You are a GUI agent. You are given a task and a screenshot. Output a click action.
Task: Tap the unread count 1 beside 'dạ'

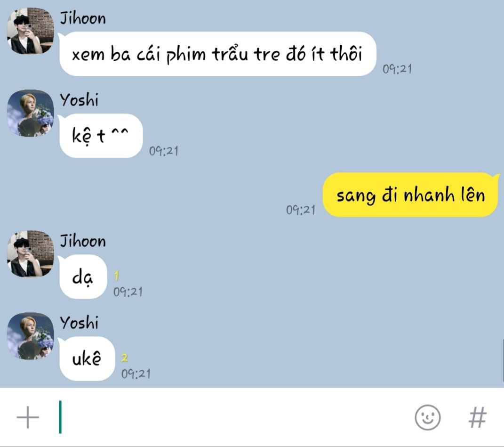pyautogui.click(x=117, y=276)
